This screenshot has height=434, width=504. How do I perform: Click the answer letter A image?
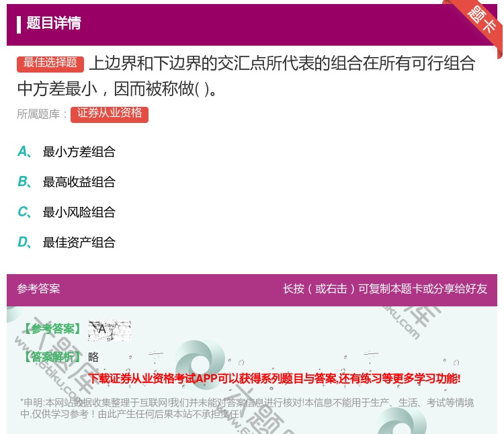pyautogui.click(x=110, y=331)
